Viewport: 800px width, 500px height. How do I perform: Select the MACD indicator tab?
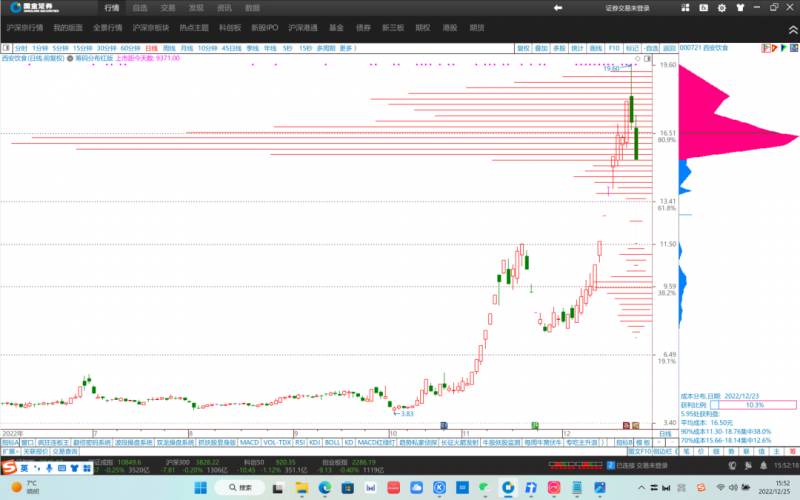249,442
